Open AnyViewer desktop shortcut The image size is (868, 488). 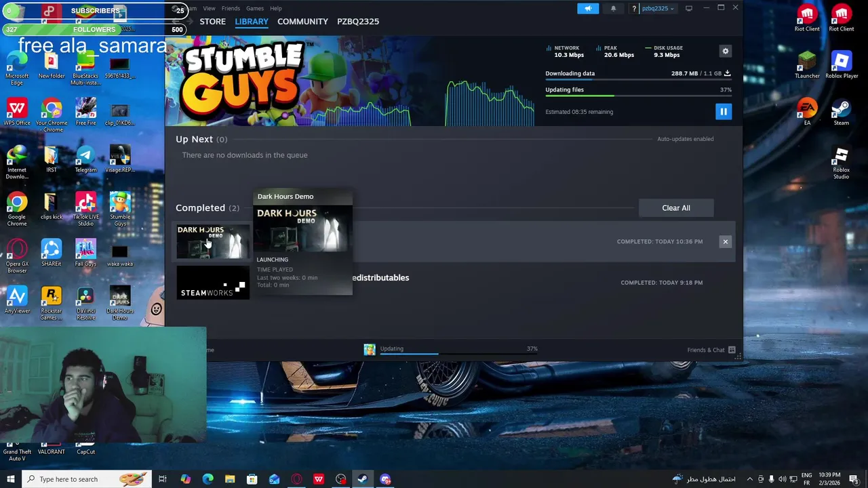pyautogui.click(x=17, y=300)
